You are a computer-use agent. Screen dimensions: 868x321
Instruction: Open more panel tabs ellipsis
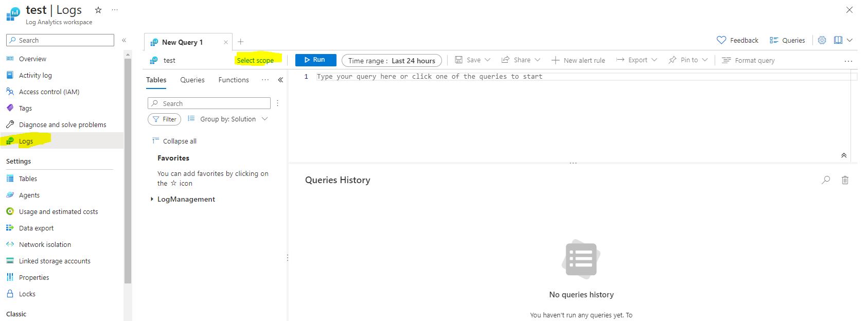[x=265, y=80]
